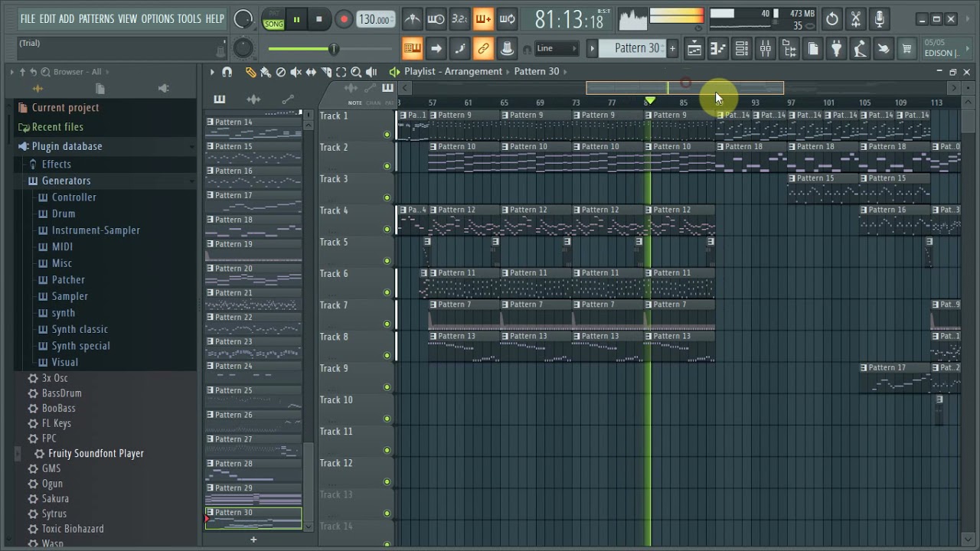Screen dimensions: 980x551
Task: Toggle wait for input before recording
Action: coord(436,19)
